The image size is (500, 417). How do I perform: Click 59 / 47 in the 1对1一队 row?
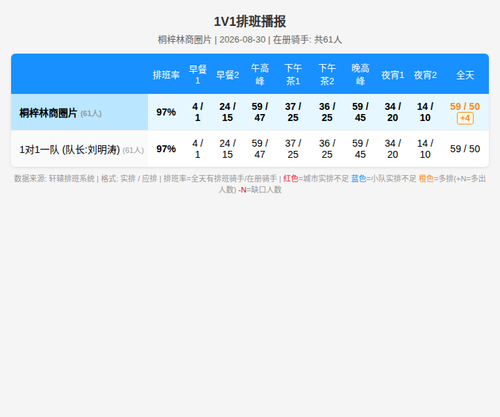(260, 149)
